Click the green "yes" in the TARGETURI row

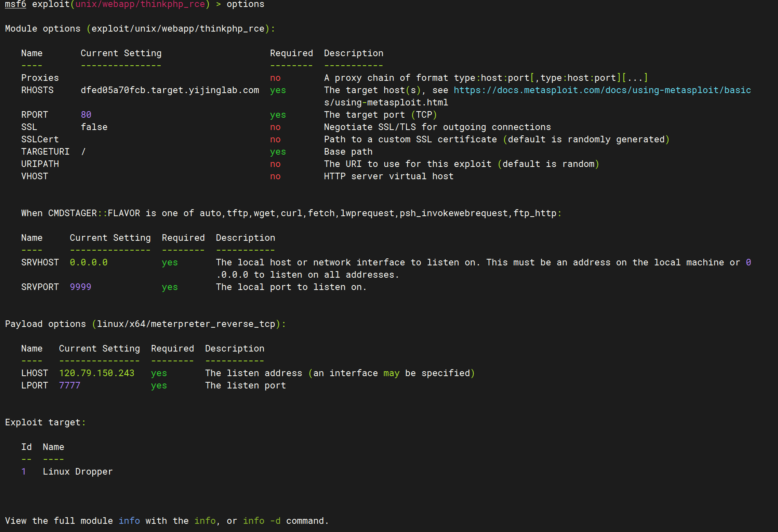pyautogui.click(x=278, y=152)
